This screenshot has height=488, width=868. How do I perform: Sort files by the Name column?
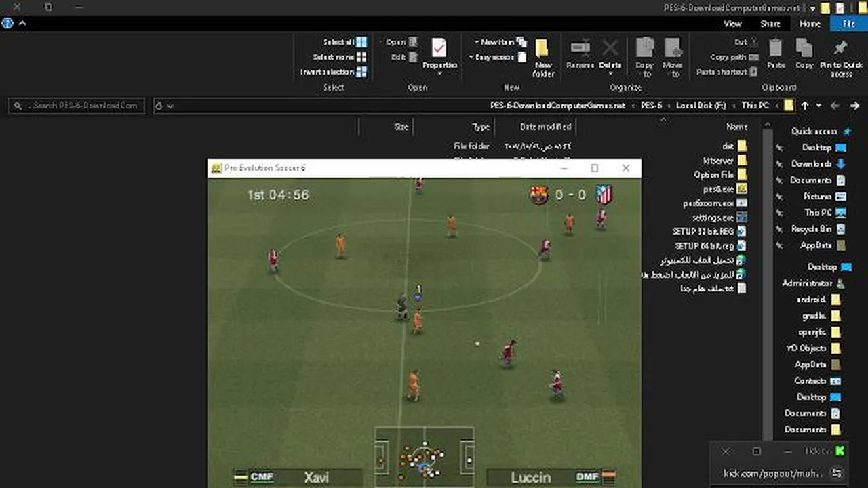tap(737, 127)
